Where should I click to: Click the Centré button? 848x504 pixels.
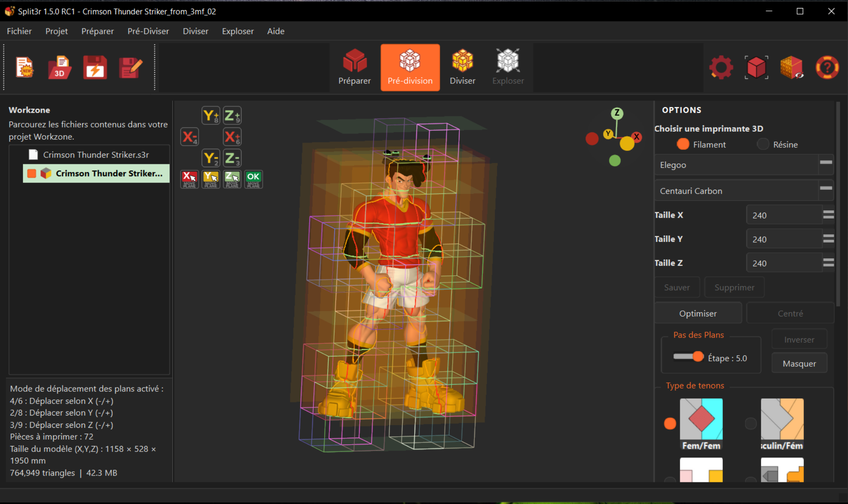790,313
